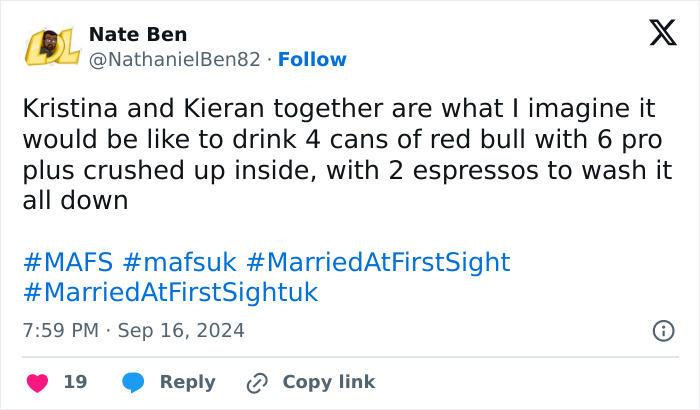Image resolution: width=700 pixels, height=410 pixels.
Task: Click the like count of 19
Action: point(75,382)
